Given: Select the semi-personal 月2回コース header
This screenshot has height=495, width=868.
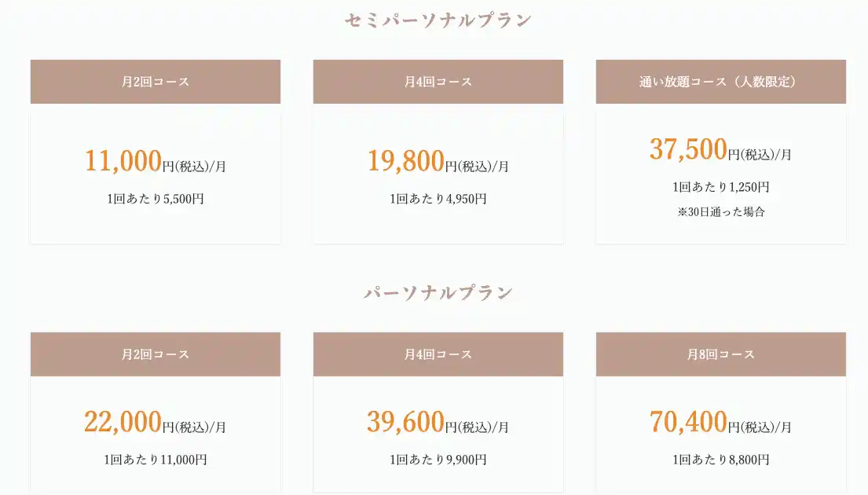Looking at the screenshot, I should [x=156, y=82].
